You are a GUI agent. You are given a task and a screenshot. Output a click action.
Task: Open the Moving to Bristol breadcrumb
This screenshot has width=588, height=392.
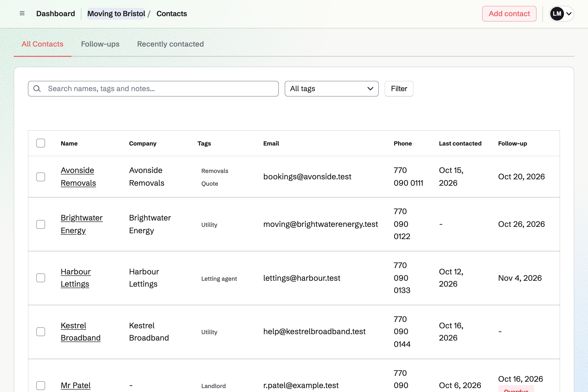116,13
